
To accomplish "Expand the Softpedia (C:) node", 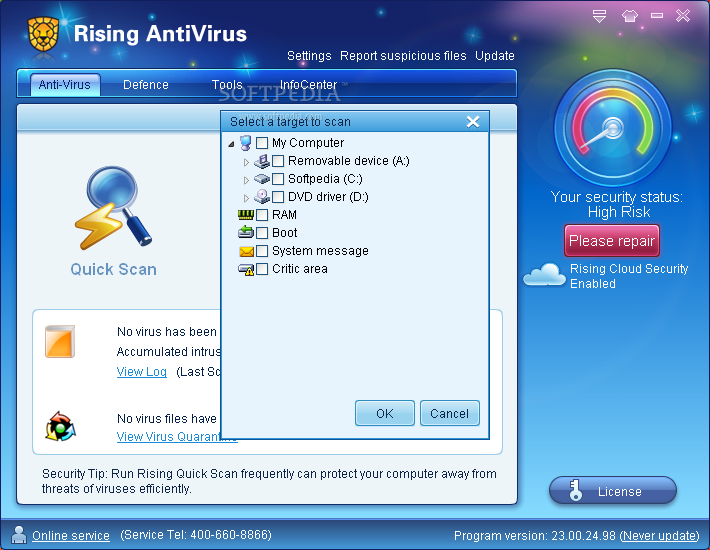I will [x=246, y=180].
